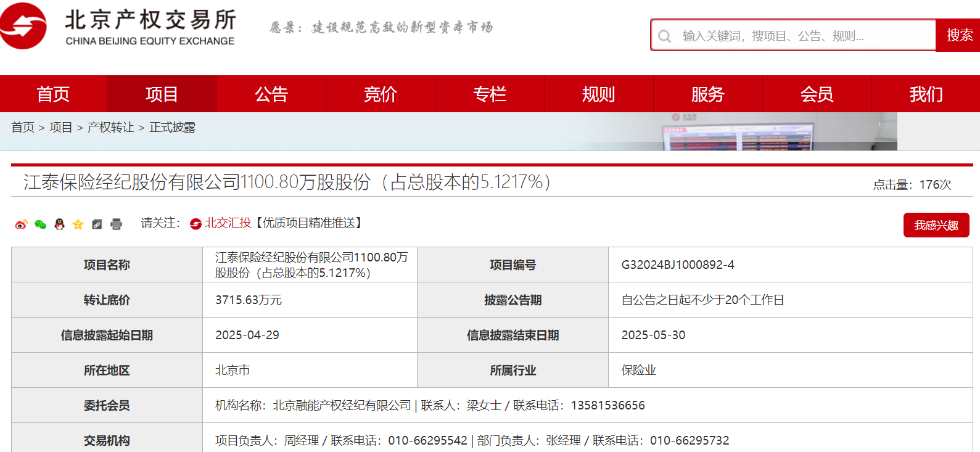Click the 信息披露起始日期 header cell

coord(107,335)
